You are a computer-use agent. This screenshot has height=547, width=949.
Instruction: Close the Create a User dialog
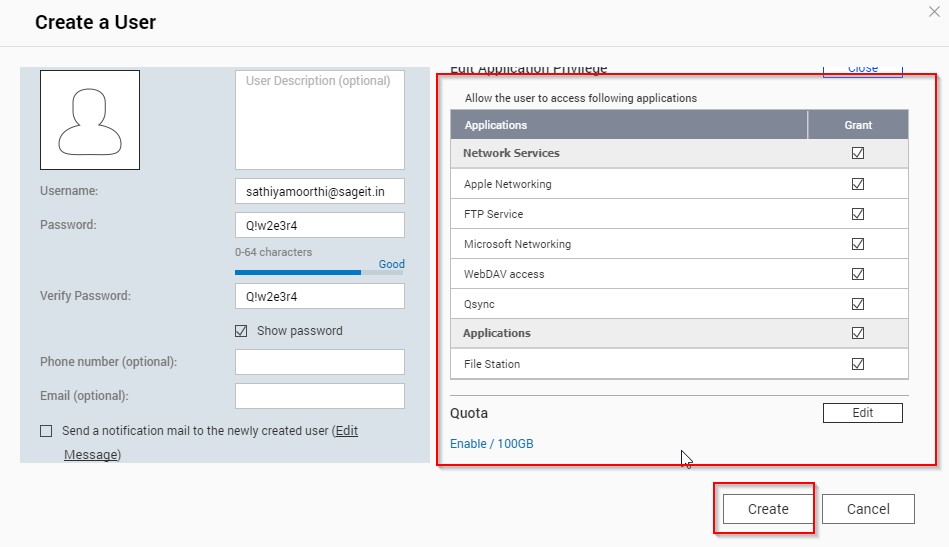pyautogui.click(x=934, y=10)
